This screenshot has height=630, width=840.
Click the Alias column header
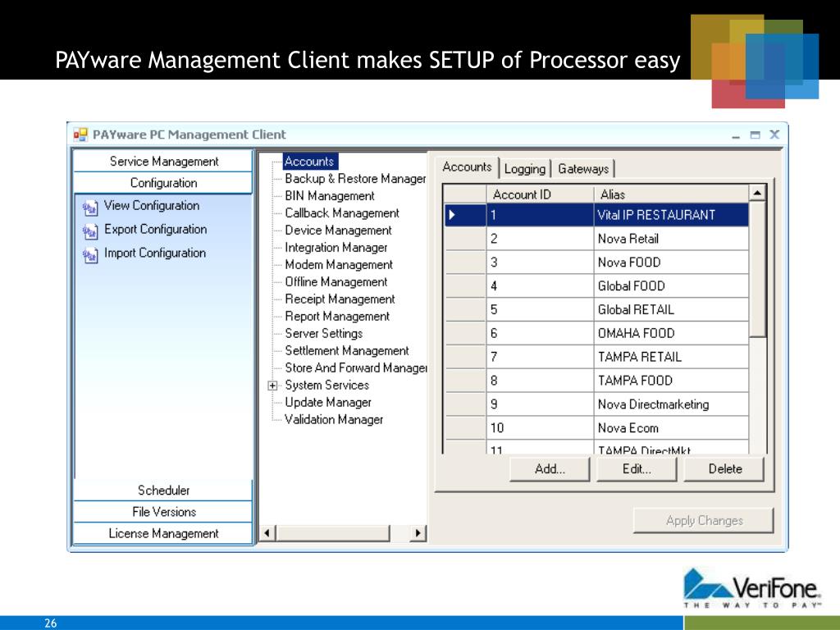[x=671, y=194]
